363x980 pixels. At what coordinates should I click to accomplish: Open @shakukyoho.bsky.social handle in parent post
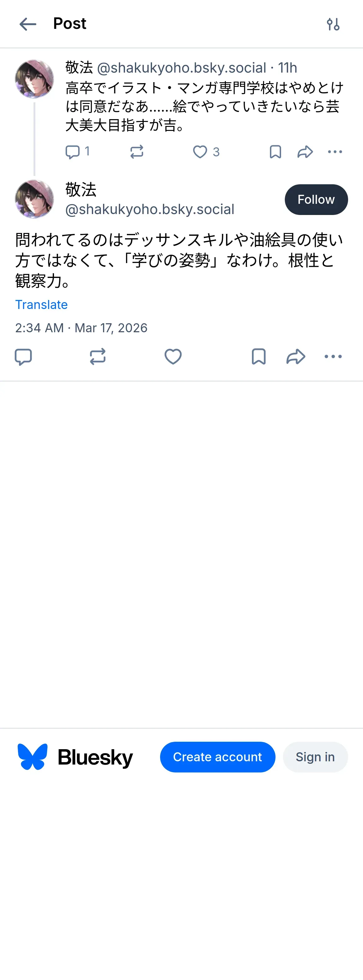tap(181, 68)
